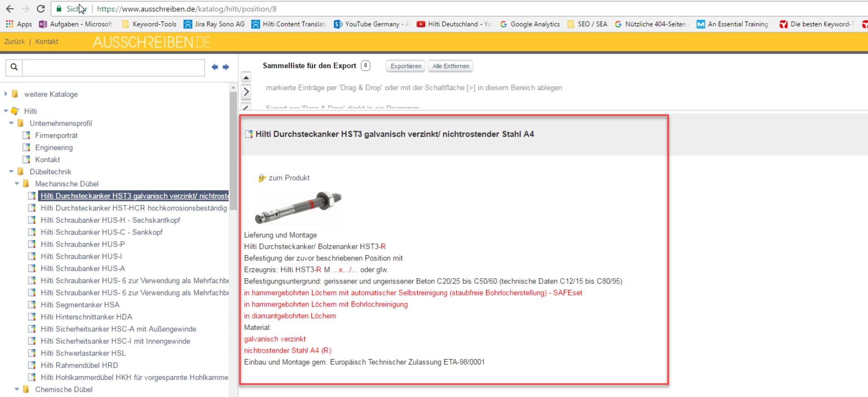The image size is (868, 397).
Task: Collapse the Hilti catalog tree node
Action: [5, 111]
